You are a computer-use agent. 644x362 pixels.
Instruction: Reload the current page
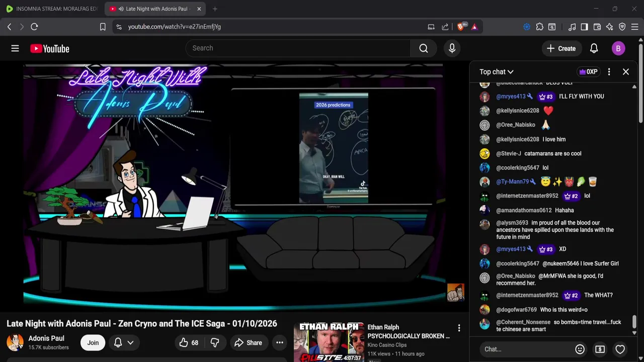click(x=34, y=27)
